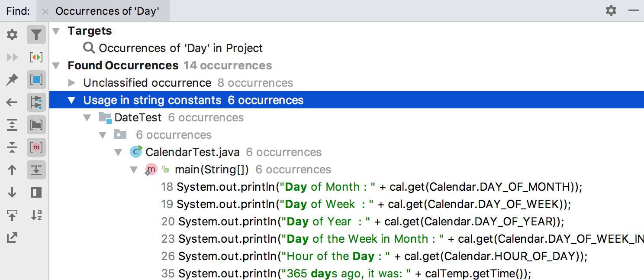Open the usage view settings gear

[12, 35]
